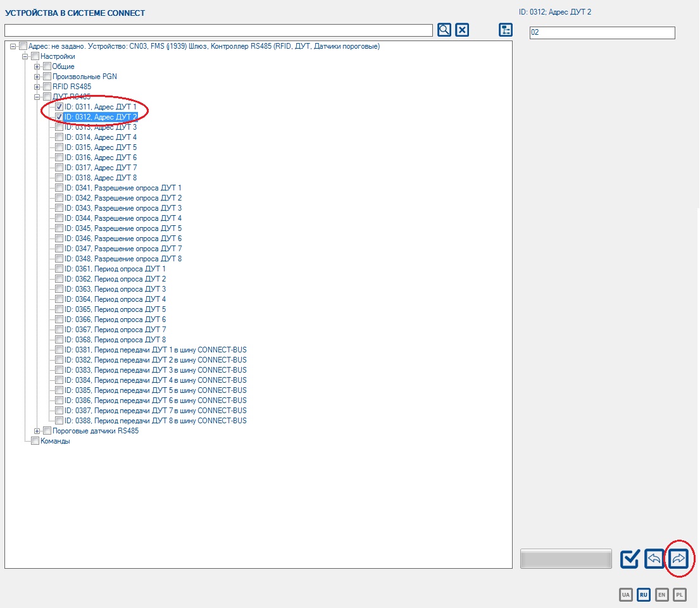Click the blue checkmark apply icon
The height and width of the screenshot is (608, 700).
pos(630,559)
